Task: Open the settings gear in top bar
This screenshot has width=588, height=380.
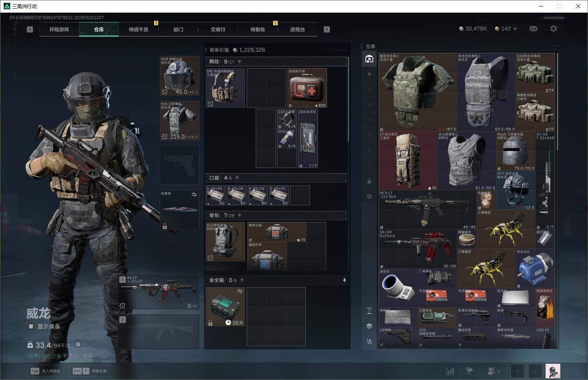Action: click(553, 29)
